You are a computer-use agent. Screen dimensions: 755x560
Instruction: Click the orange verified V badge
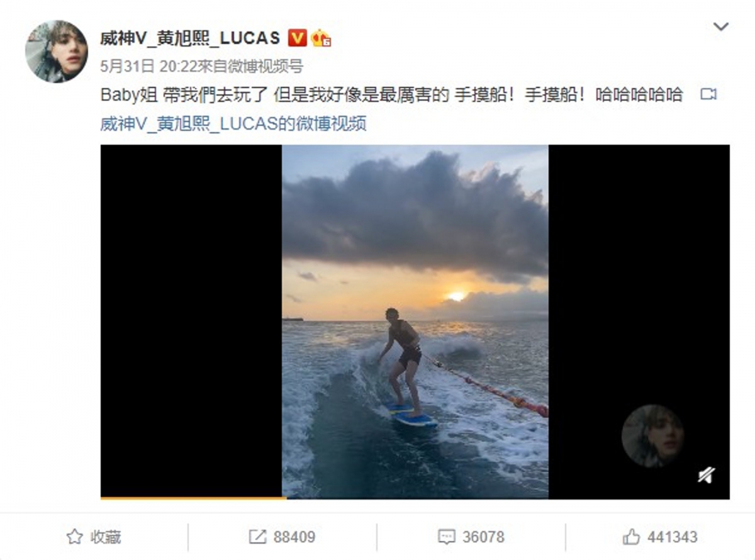[x=297, y=38]
